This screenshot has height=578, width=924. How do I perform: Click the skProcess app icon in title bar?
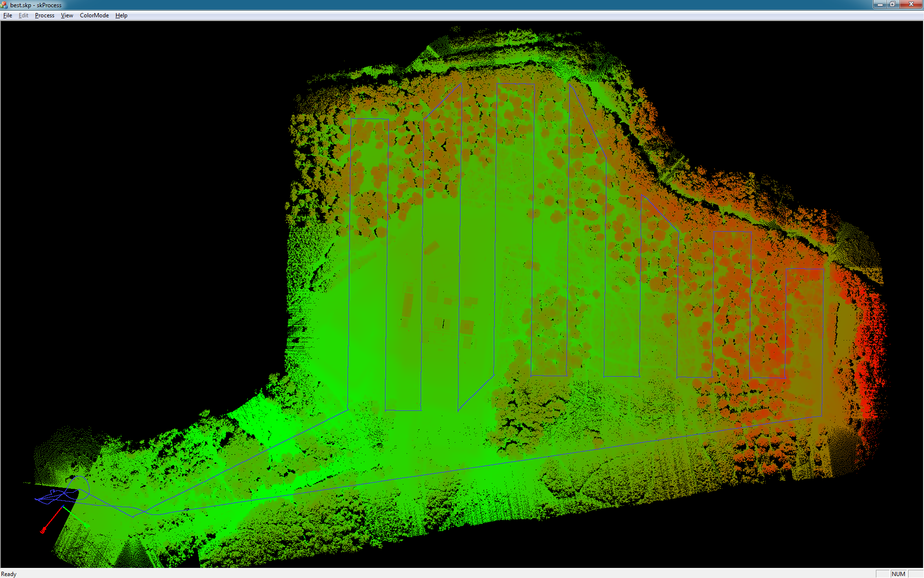(x=4, y=5)
